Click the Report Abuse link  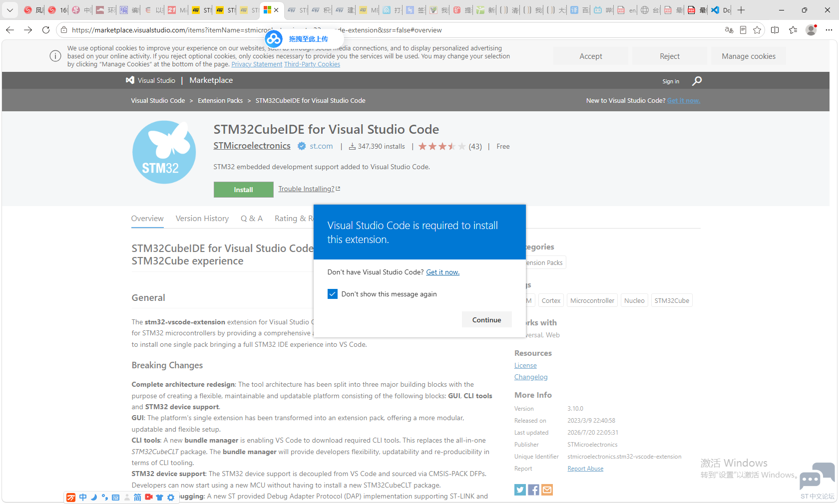pos(585,469)
